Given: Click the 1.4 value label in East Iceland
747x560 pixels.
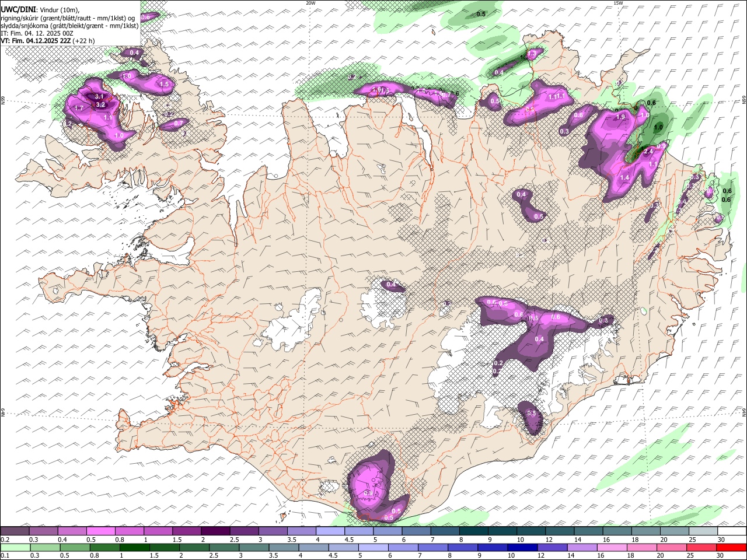Looking at the screenshot, I should pos(624,178).
